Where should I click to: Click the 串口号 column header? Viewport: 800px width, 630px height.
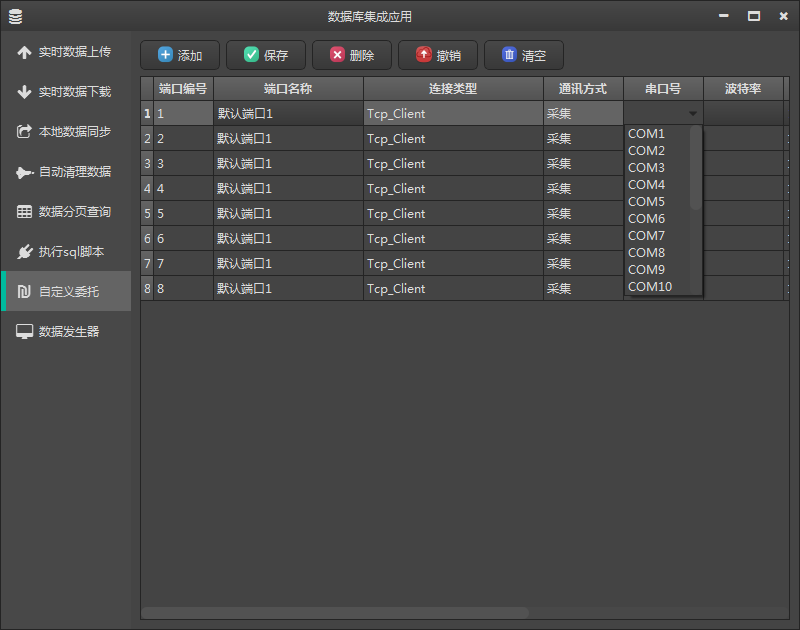click(663, 89)
